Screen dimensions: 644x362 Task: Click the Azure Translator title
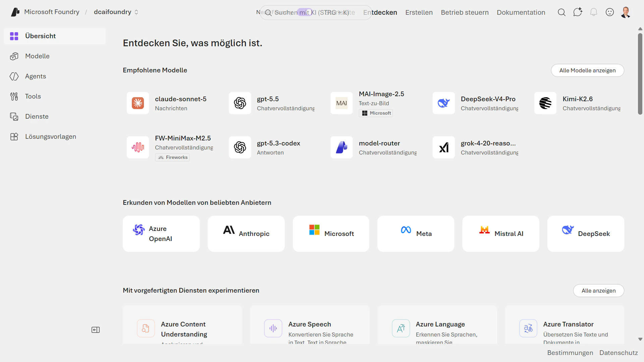click(x=568, y=324)
